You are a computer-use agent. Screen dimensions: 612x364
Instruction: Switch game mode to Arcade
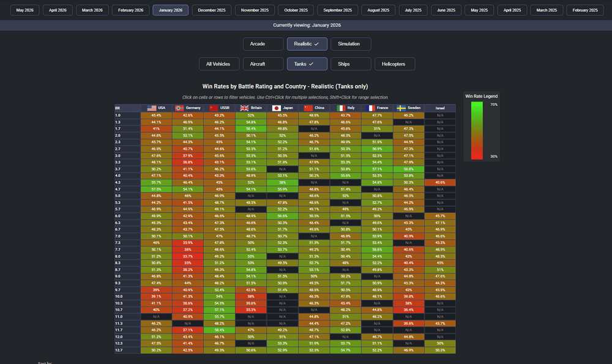263,44
